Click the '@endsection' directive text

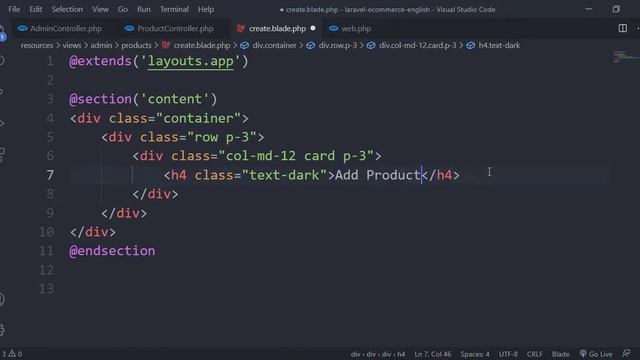click(112, 251)
